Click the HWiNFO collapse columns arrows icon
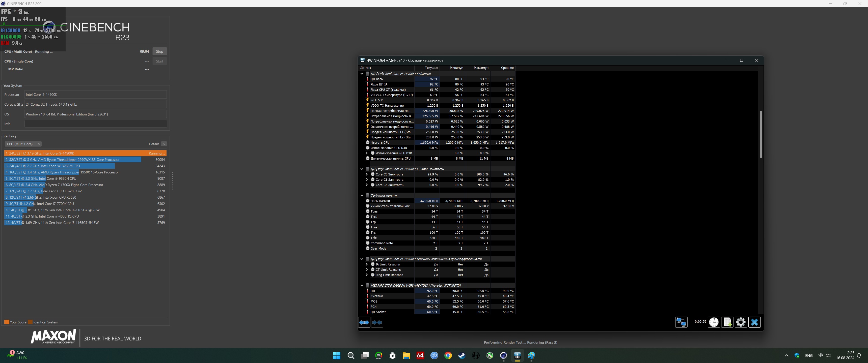Image resolution: width=868 pixels, height=363 pixels. pos(377,322)
